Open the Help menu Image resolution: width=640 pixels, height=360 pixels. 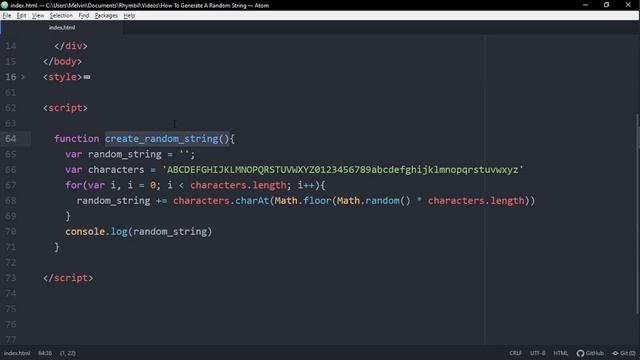pos(129,16)
